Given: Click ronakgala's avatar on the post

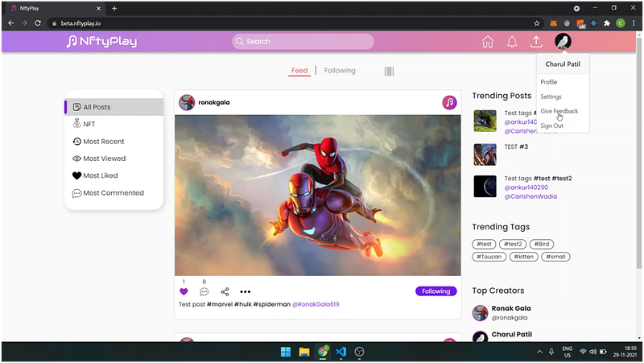Looking at the screenshot, I should pyautogui.click(x=187, y=102).
